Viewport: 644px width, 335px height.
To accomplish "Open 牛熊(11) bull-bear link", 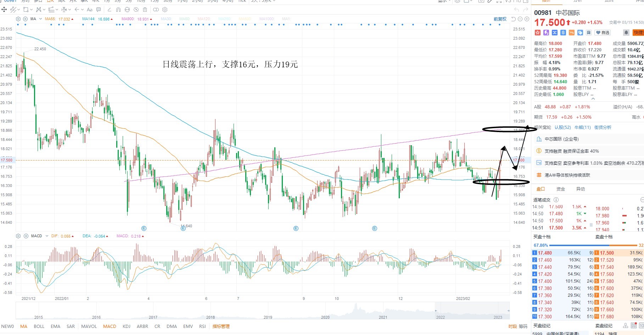I will pos(583,127).
